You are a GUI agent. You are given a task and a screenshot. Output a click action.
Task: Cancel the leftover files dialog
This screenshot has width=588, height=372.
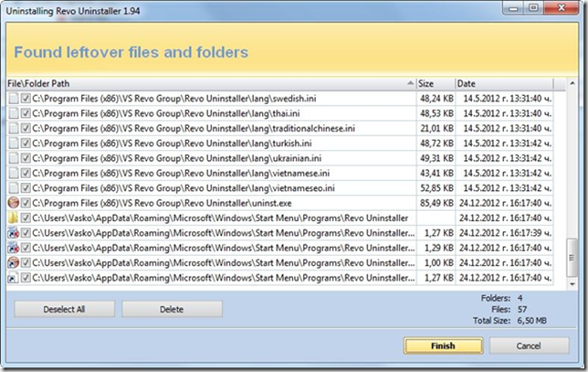pos(529,345)
